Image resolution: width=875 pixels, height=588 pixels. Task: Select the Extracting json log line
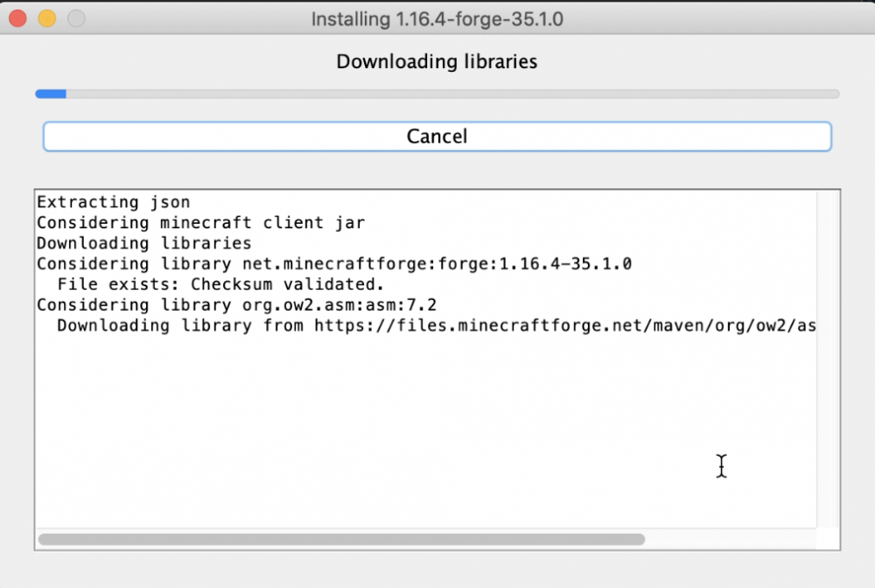click(113, 202)
